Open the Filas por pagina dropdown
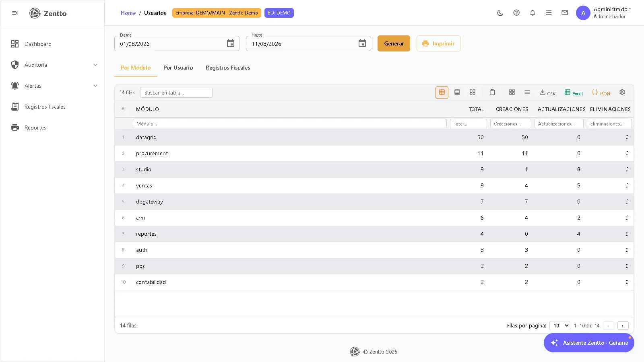The width and height of the screenshot is (644, 362). pos(560,325)
